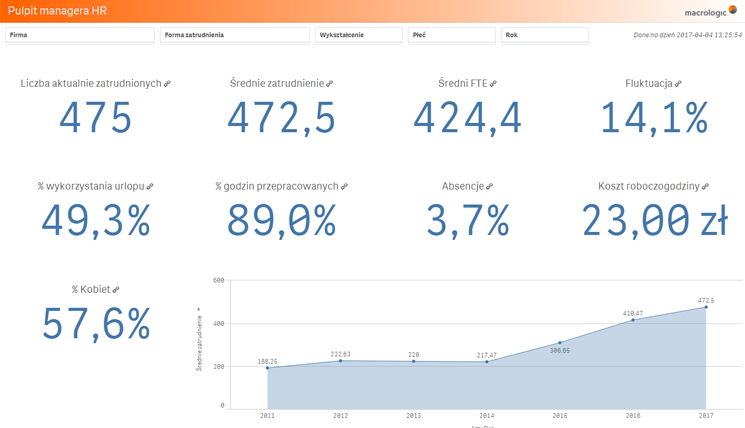Click link icon beside Średnie zatrudnienie

(x=330, y=84)
